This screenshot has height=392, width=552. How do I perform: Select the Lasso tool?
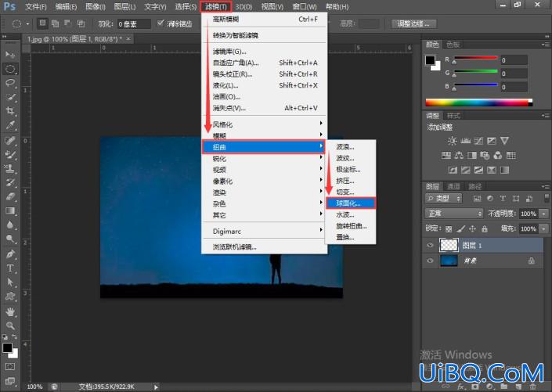pyautogui.click(x=10, y=83)
